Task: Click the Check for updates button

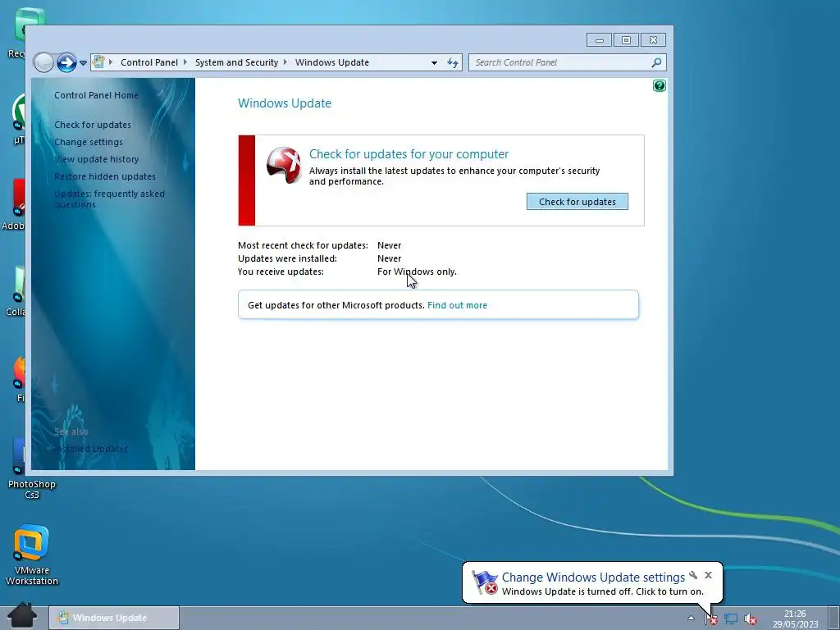Action: point(577,202)
